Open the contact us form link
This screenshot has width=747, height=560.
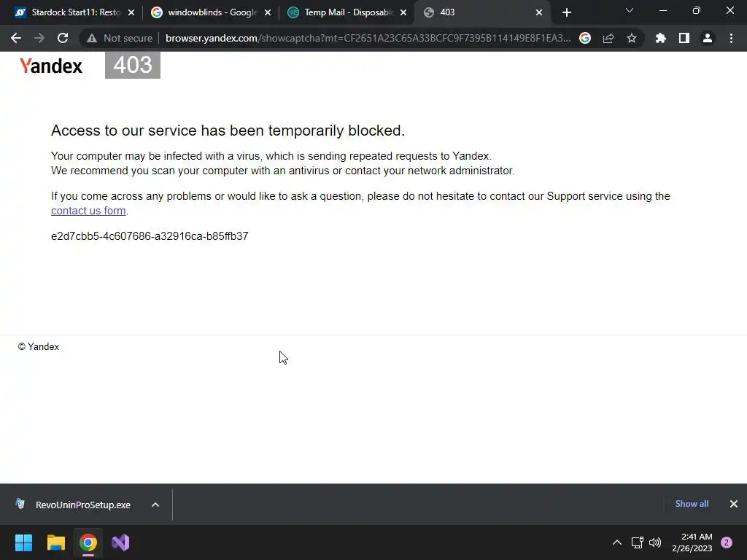pyautogui.click(x=88, y=211)
